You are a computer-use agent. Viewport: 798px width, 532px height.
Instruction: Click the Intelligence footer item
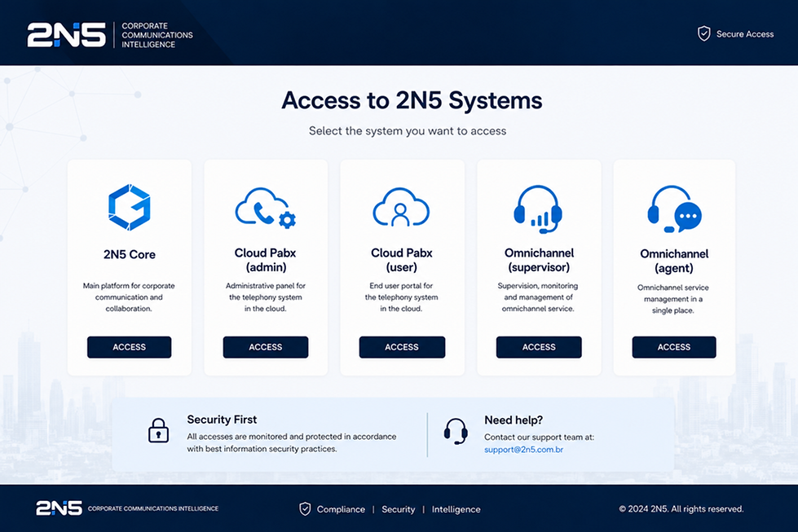pos(456,509)
